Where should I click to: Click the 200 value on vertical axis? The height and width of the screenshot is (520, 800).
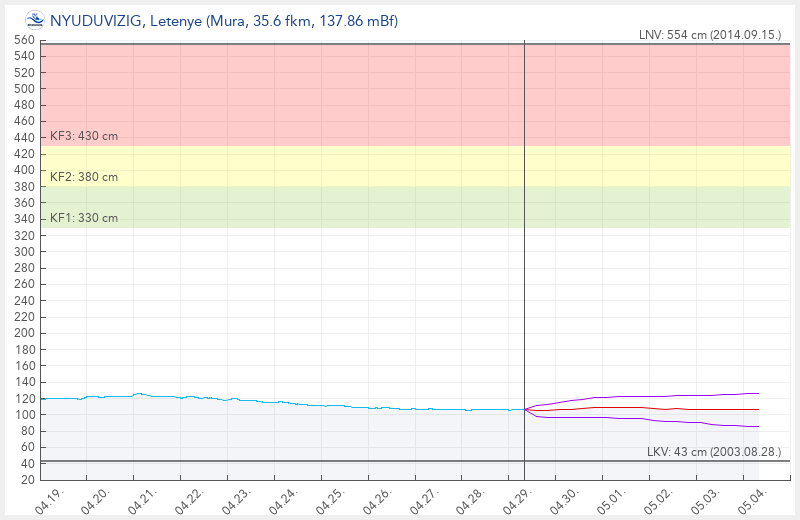click(x=24, y=333)
